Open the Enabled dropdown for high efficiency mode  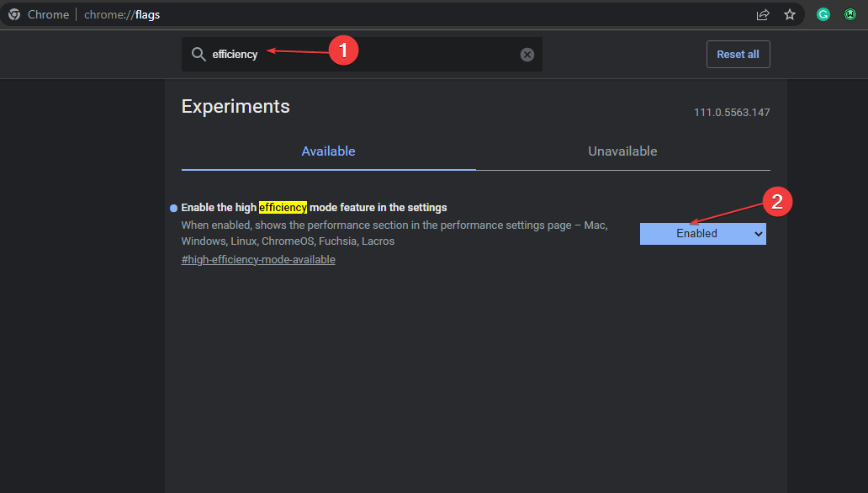(703, 234)
